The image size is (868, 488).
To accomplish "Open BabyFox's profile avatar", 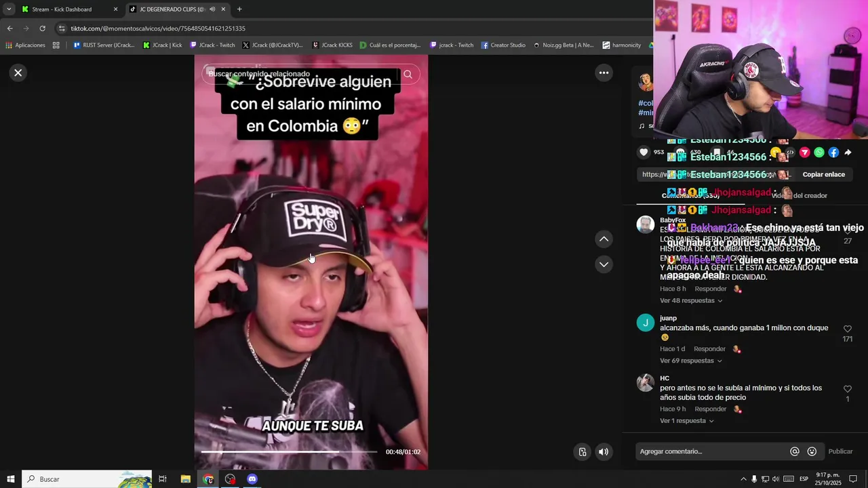I will tap(646, 225).
